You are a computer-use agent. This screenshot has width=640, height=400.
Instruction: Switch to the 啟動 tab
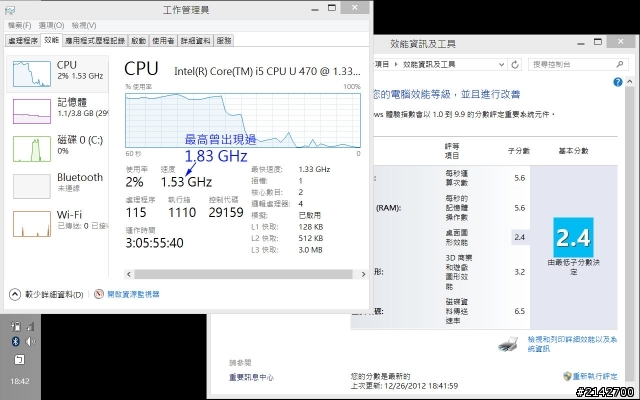138,40
